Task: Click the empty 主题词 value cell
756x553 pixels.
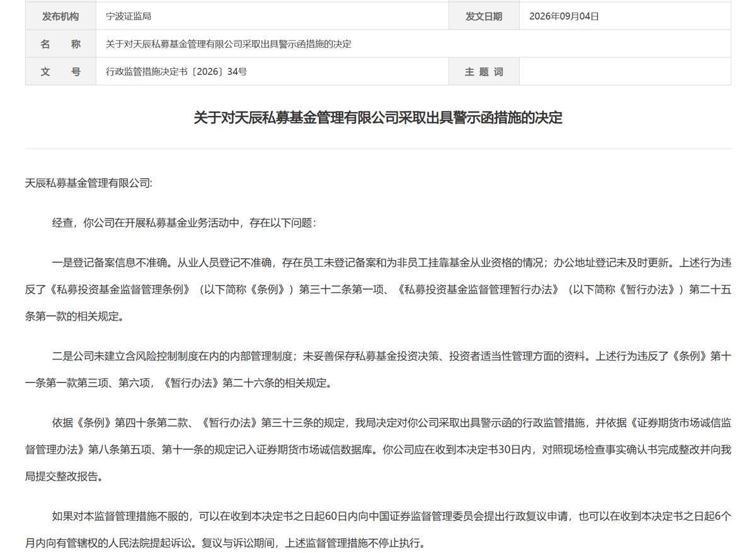Action: click(625, 72)
